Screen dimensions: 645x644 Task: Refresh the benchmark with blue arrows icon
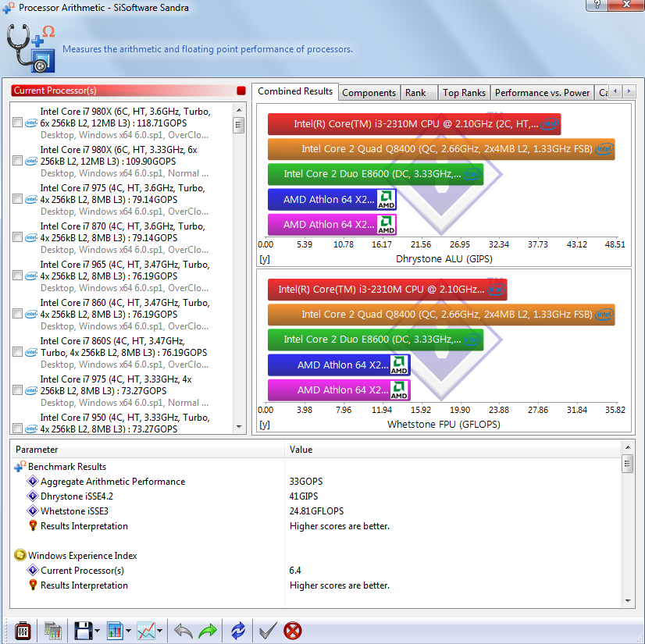point(237,631)
